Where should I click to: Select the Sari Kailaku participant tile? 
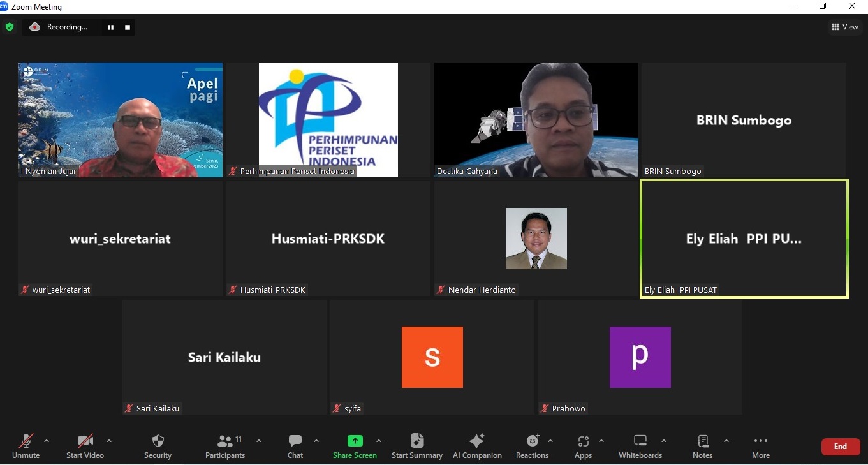[224, 357]
